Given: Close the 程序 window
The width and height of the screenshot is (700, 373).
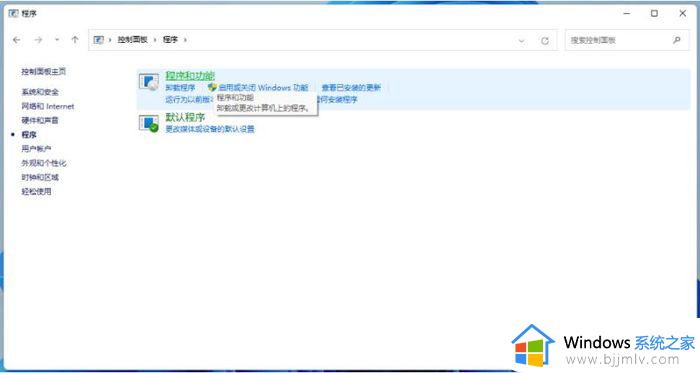Looking at the screenshot, I should click(683, 13).
